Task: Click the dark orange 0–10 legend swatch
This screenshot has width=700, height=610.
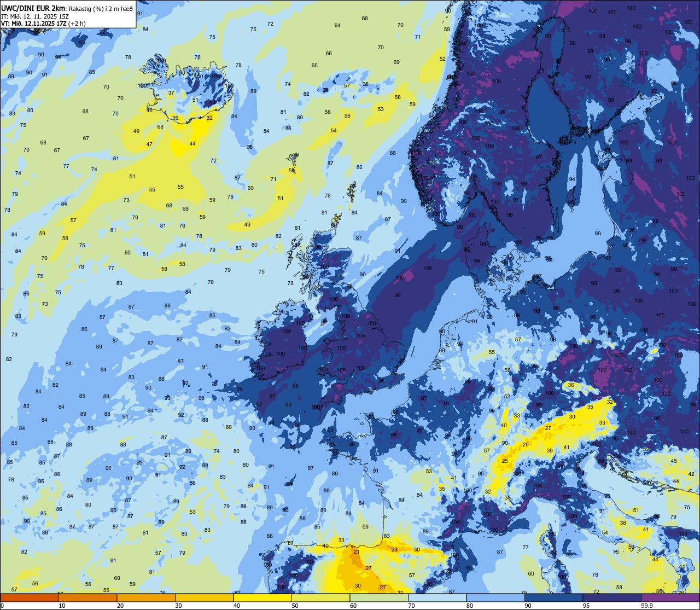Action: coord(30,597)
